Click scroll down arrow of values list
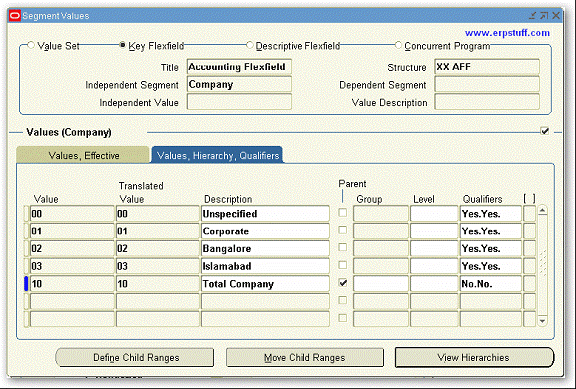 (x=543, y=321)
